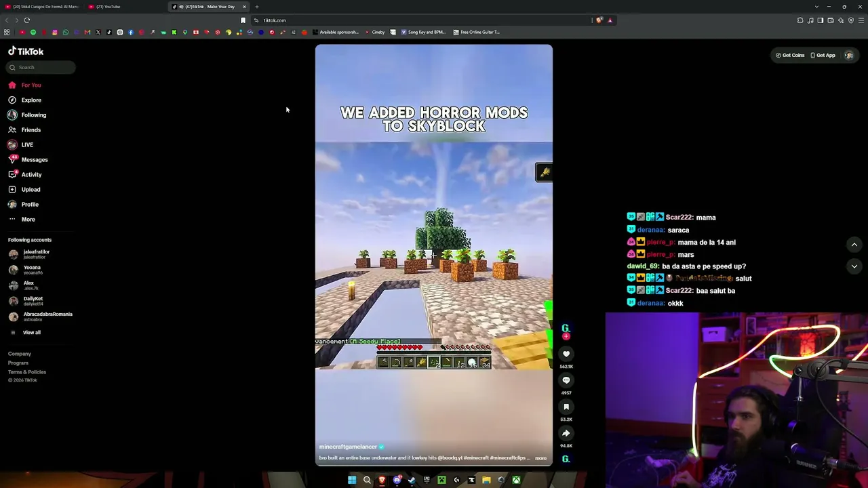868x488 pixels.
Task: Follow the creator with the plus badge
Action: tap(566, 337)
